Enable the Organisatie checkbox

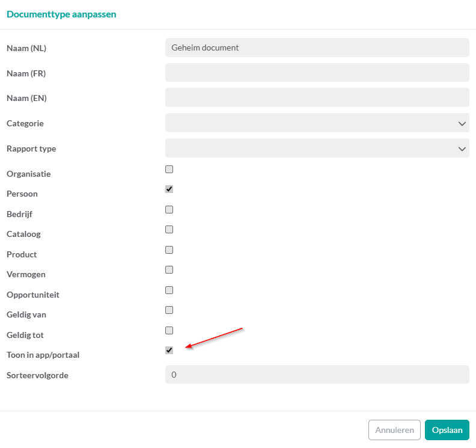click(169, 169)
